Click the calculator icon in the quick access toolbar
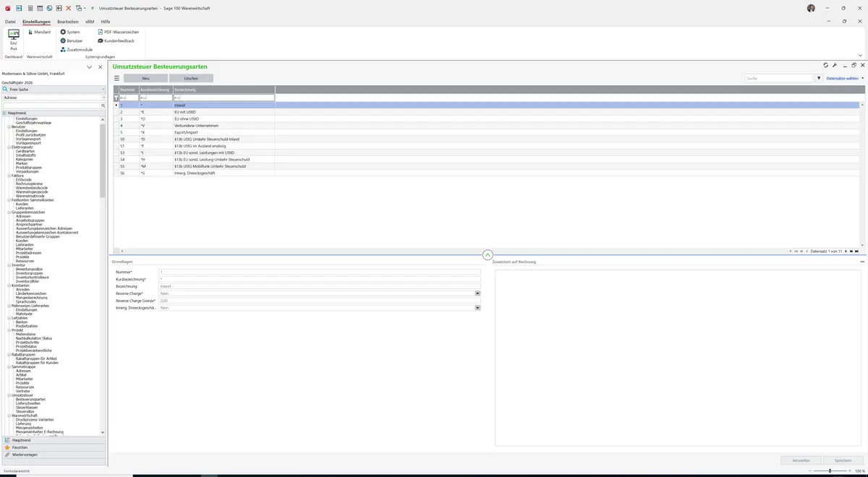 click(x=30, y=7)
